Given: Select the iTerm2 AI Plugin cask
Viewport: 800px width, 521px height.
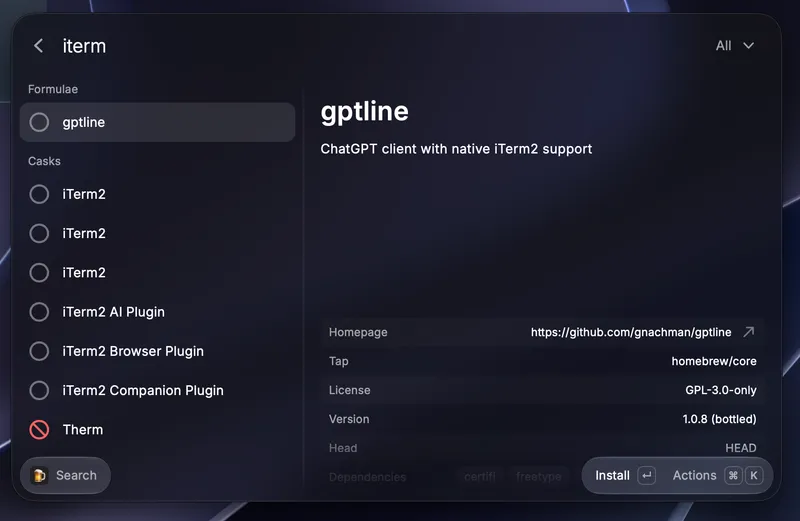Looking at the screenshot, I should click(157, 312).
